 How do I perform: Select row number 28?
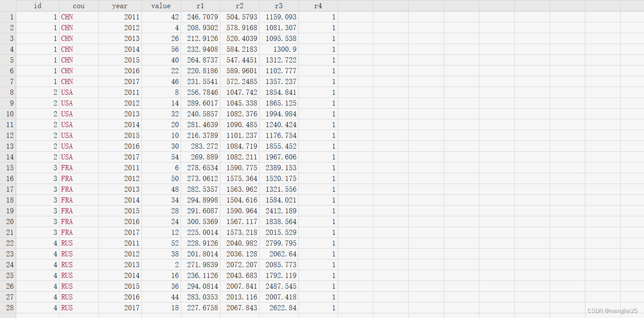(x=8, y=308)
